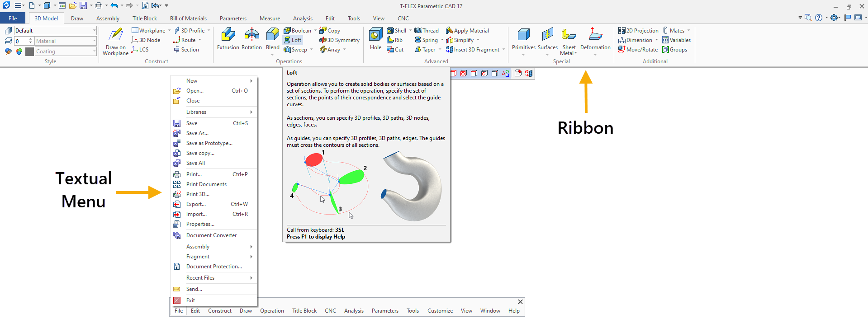Click the 3D Symmetry tool
Image resolution: width=868 pixels, height=323 pixels.
coord(339,40)
